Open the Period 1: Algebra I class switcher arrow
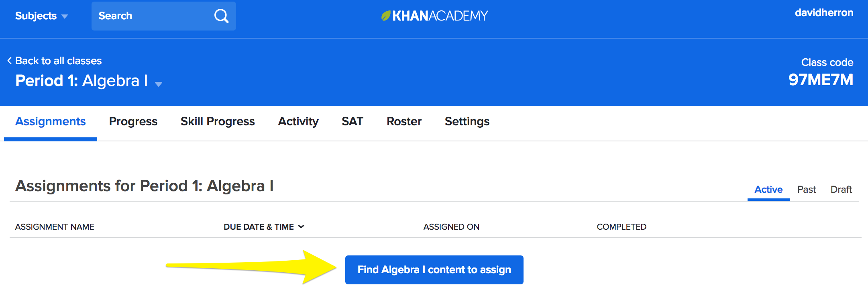Screen dimensions: 868x298 tap(159, 84)
